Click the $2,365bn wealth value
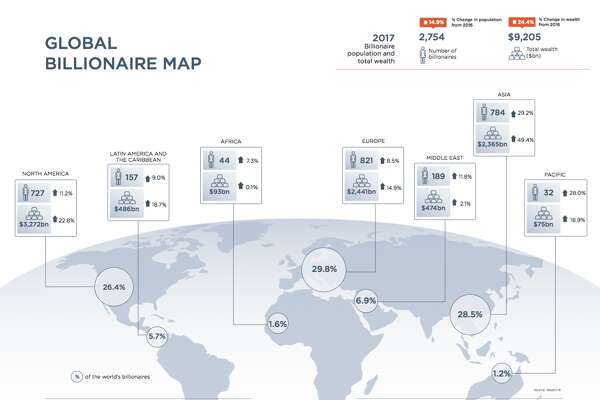The width and height of the screenshot is (600, 400). (x=492, y=144)
